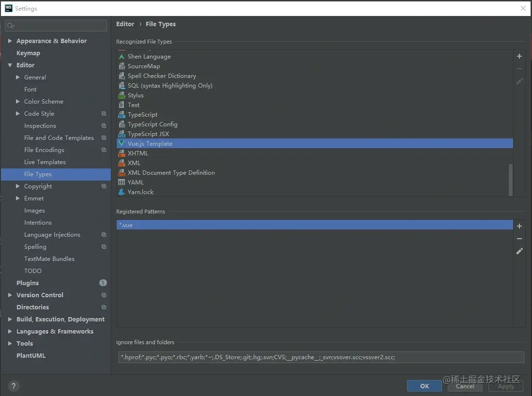Click project-level icon beside File Encodings

[x=104, y=150]
